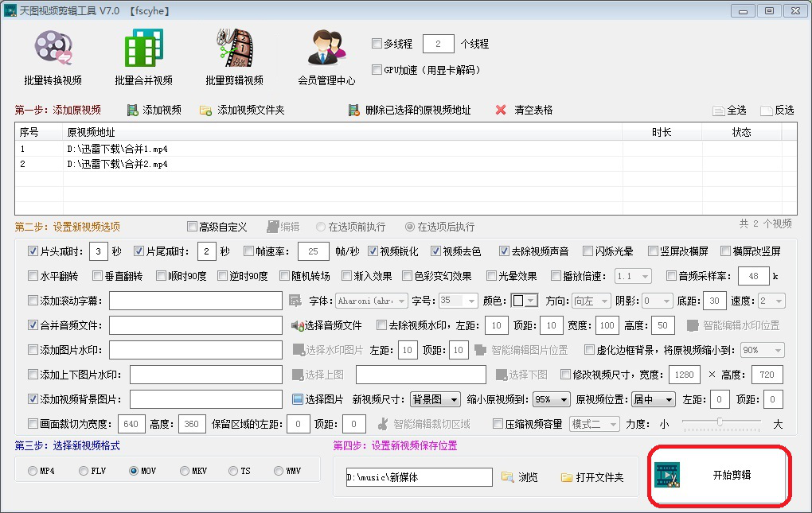812x513 pixels.
Task: Click 打开文件夹 button label
Action: click(x=599, y=477)
